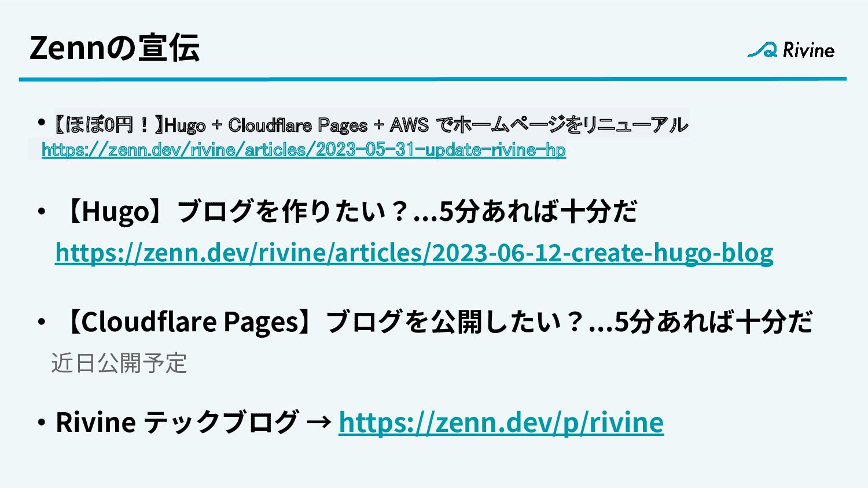
Task: Click the '近日公開予定' note
Action: [x=119, y=363]
